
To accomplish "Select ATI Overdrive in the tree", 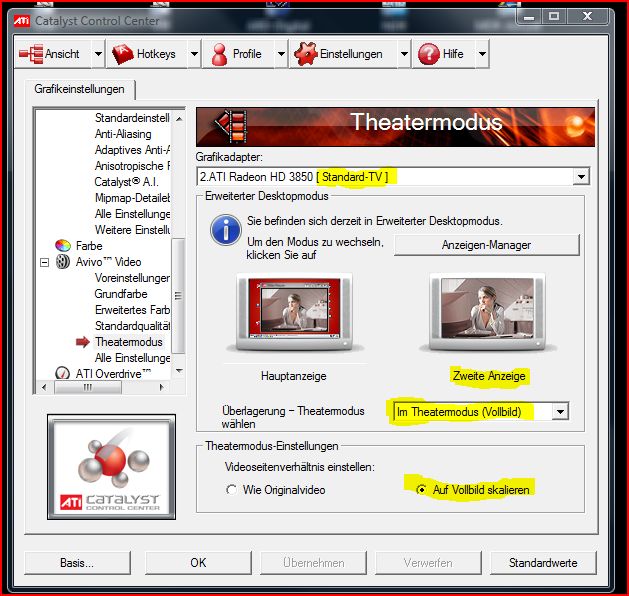I will (x=114, y=374).
